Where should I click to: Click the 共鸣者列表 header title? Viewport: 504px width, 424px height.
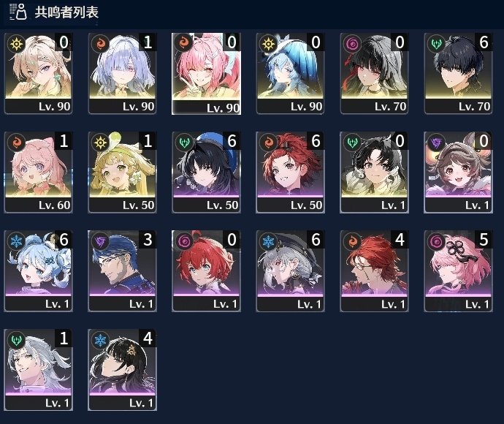[x=66, y=12]
